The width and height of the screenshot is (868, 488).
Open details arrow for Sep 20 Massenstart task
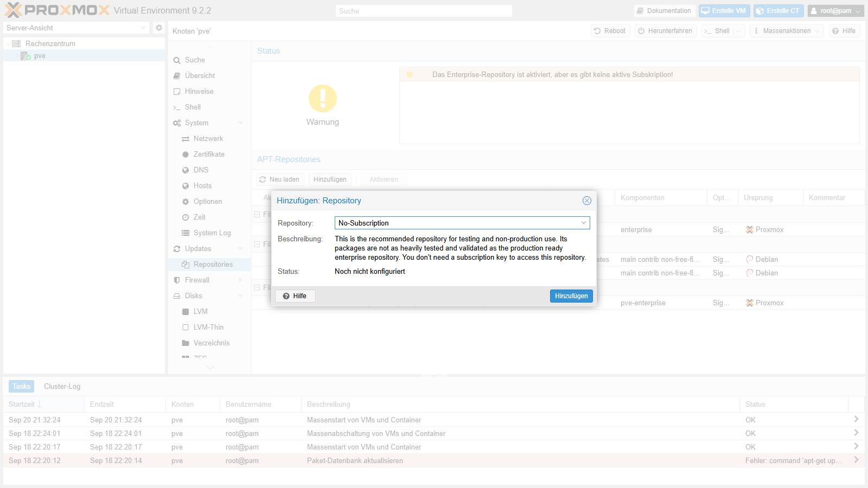tap(856, 419)
